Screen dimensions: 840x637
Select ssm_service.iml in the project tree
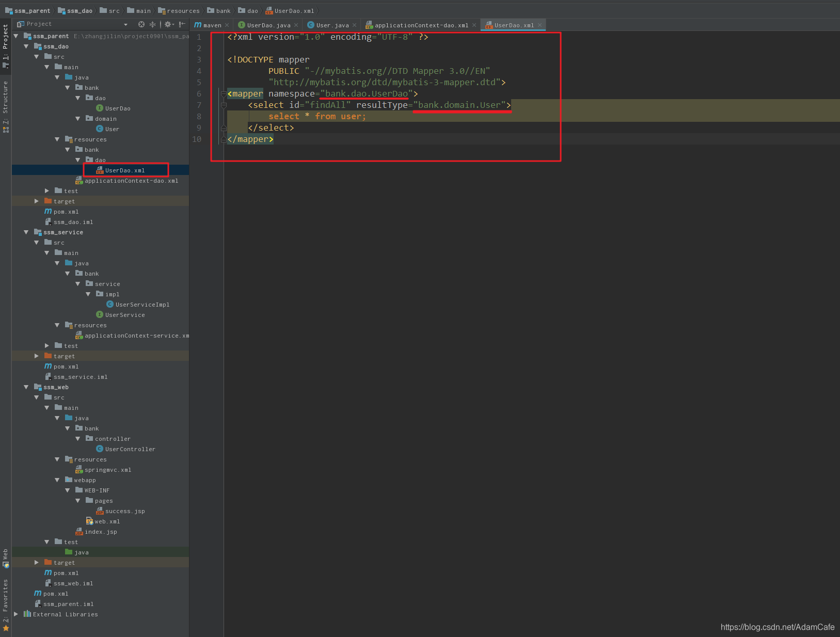pyautogui.click(x=81, y=377)
